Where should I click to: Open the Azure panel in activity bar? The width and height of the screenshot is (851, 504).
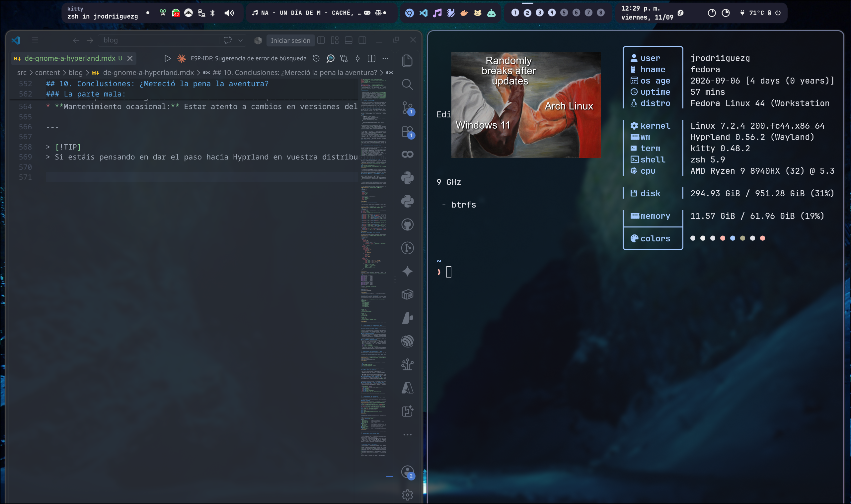coord(407,388)
